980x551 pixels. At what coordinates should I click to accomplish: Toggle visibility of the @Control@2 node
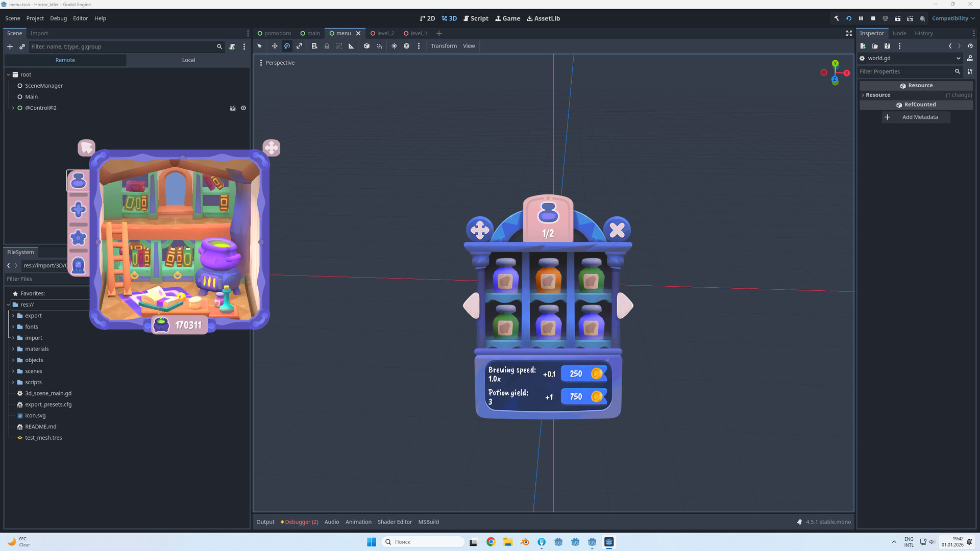(x=243, y=108)
